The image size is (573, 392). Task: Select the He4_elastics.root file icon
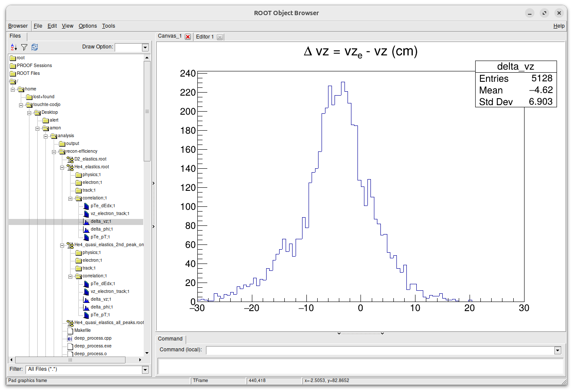pos(70,167)
